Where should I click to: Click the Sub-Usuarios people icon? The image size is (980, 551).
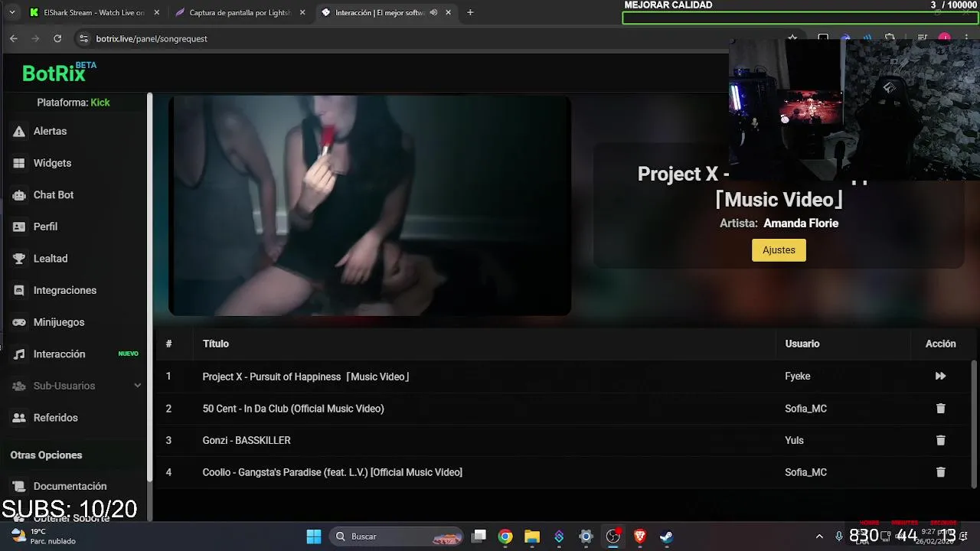pos(19,386)
